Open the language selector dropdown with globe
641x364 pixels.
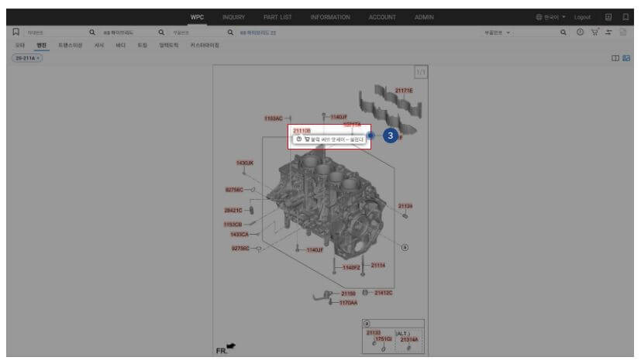coord(550,17)
